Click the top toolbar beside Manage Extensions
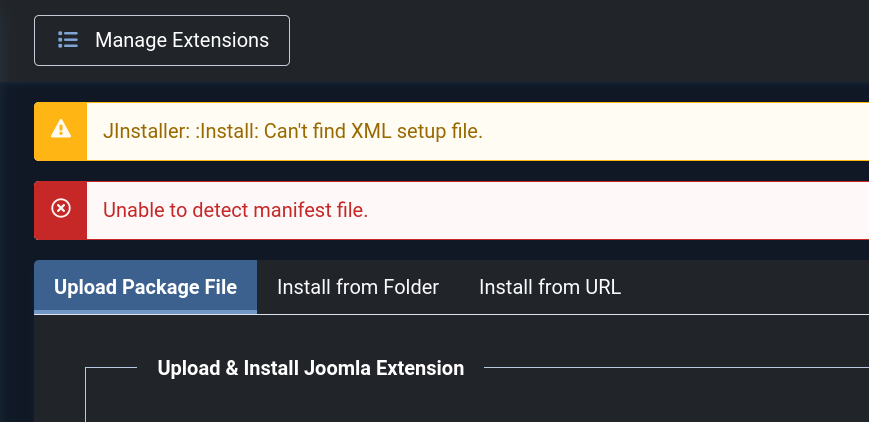This screenshot has width=869, height=422. pyautogui.click(x=580, y=40)
